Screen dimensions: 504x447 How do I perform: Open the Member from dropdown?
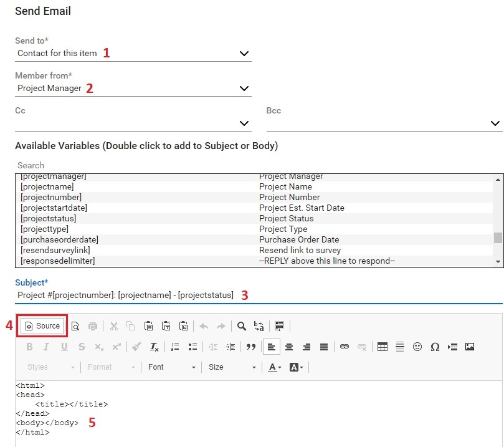(133, 88)
